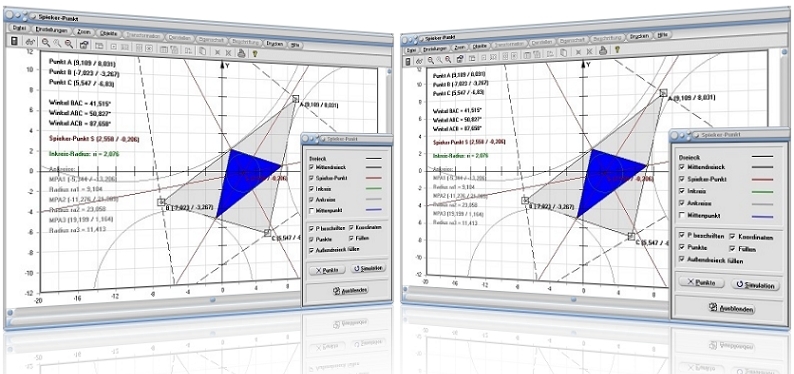This screenshot has height=374, width=794.
Task: Click the light bulb icon in right window toolbar
Action: [x=617, y=50]
